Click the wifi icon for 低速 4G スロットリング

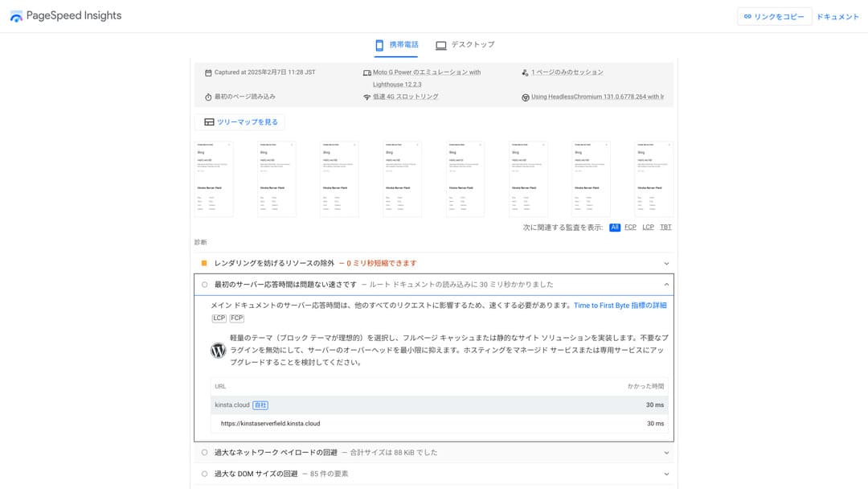pyautogui.click(x=367, y=97)
